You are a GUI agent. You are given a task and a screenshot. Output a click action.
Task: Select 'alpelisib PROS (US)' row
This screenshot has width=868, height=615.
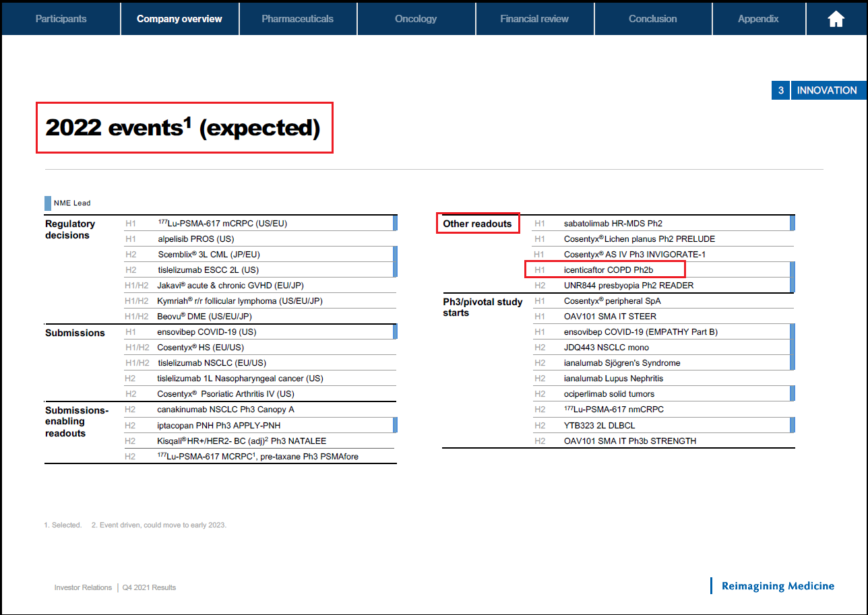pos(260,238)
